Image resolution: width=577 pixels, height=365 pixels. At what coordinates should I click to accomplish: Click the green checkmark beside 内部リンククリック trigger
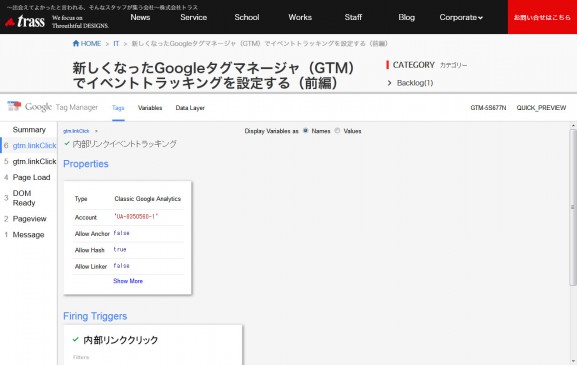[76, 339]
